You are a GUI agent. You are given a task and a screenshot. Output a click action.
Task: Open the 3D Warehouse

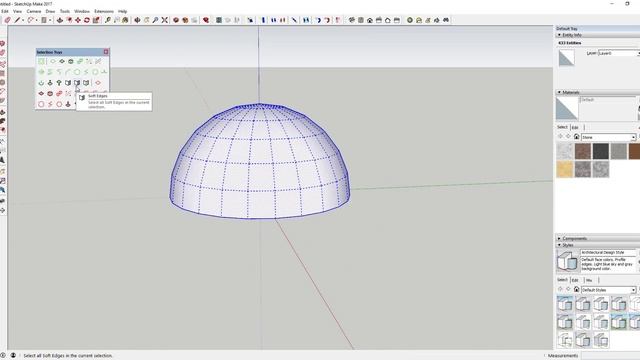(x=176, y=20)
